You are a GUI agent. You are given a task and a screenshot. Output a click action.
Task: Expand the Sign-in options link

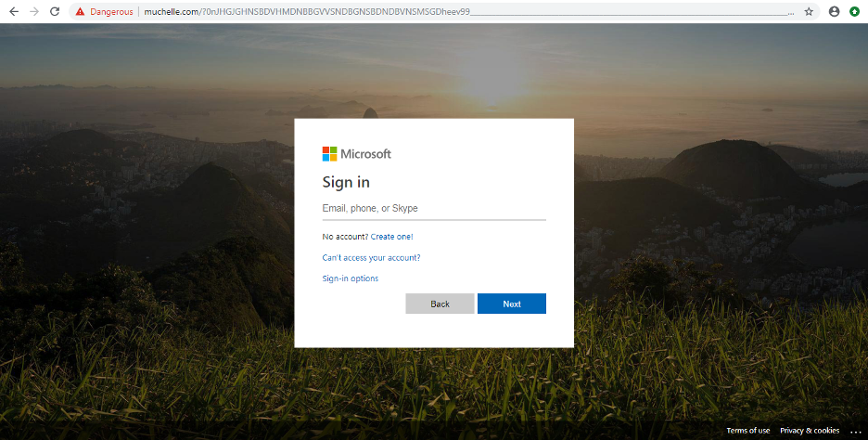(350, 278)
